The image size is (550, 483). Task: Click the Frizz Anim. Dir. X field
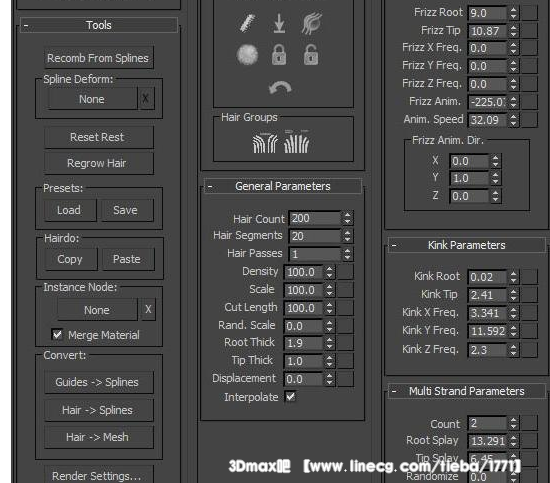469,161
